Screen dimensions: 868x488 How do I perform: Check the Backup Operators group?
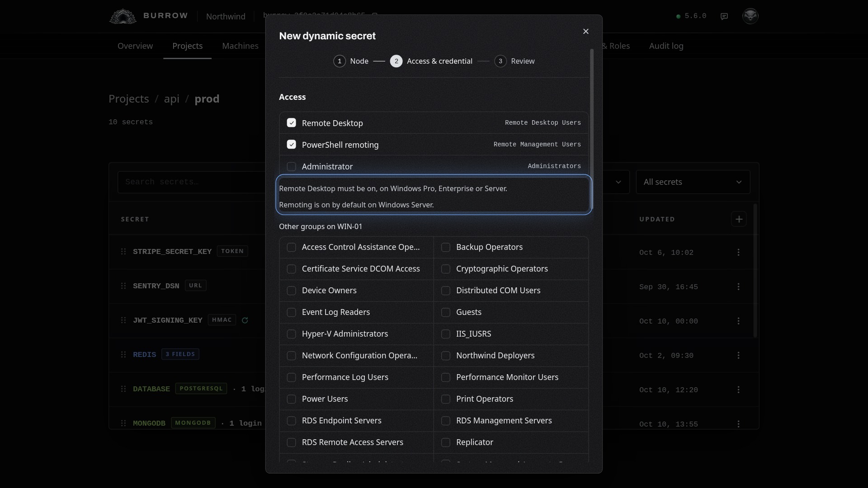446,247
